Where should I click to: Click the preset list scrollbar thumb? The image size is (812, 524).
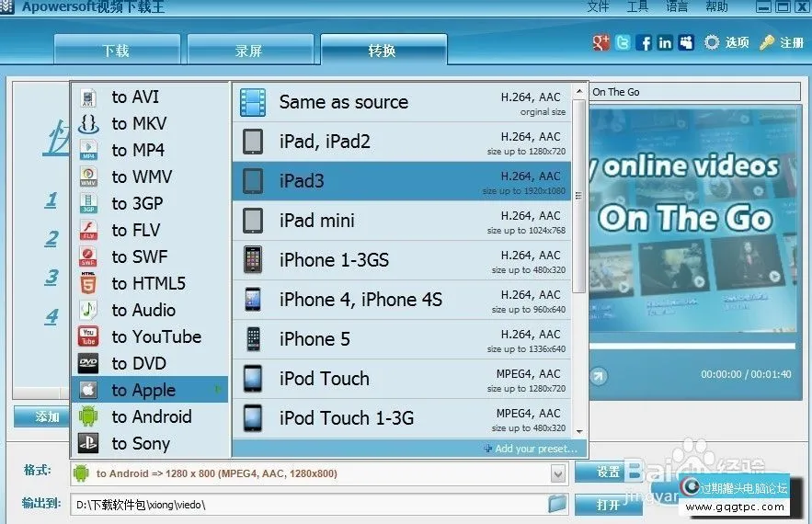pyautogui.click(x=579, y=196)
